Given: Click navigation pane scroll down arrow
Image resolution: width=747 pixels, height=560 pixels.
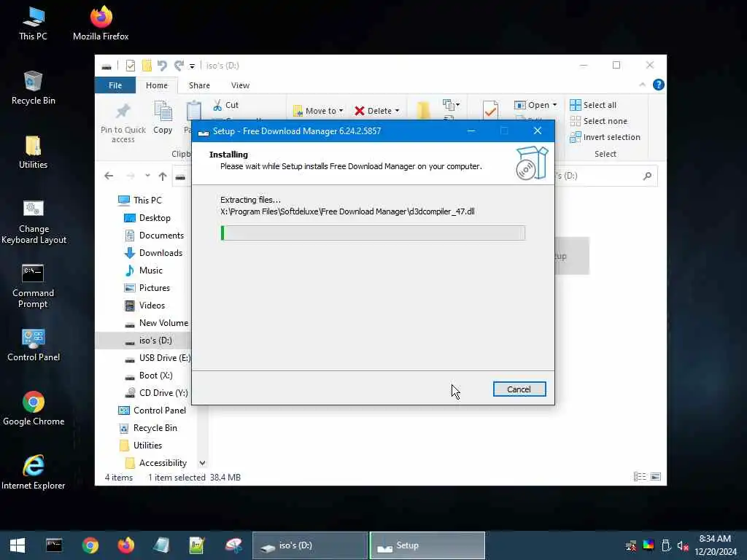Looking at the screenshot, I should pyautogui.click(x=202, y=463).
